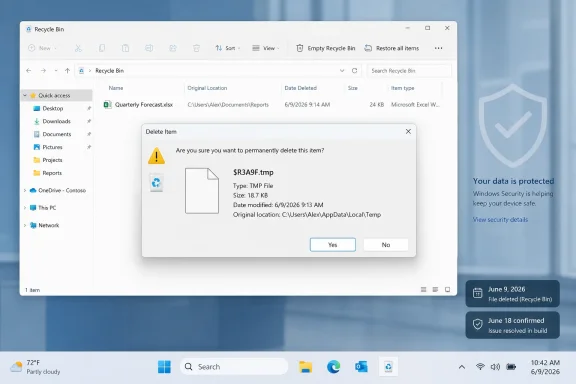Go up one folder level
This screenshot has height=384, width=576.
[x=67, y=71]
